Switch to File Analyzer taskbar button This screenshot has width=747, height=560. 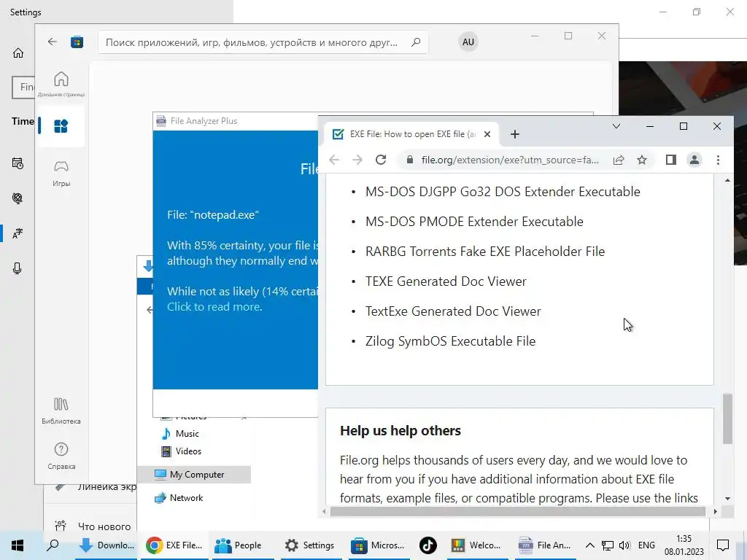pos(546,545)
